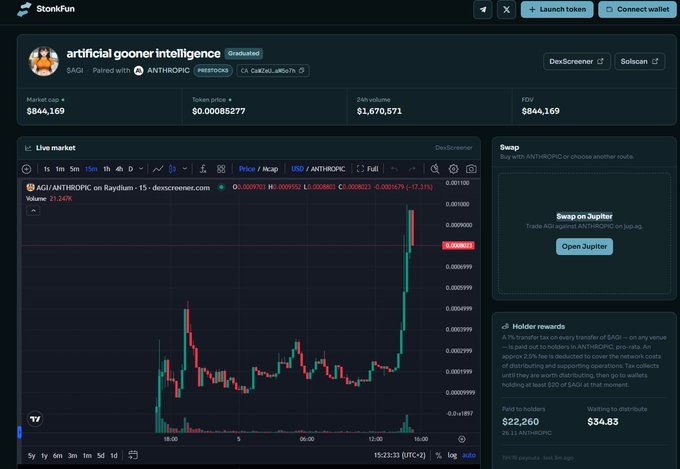Select the 4h timeframe
This screenshot has width=680, height=469.
119,169
